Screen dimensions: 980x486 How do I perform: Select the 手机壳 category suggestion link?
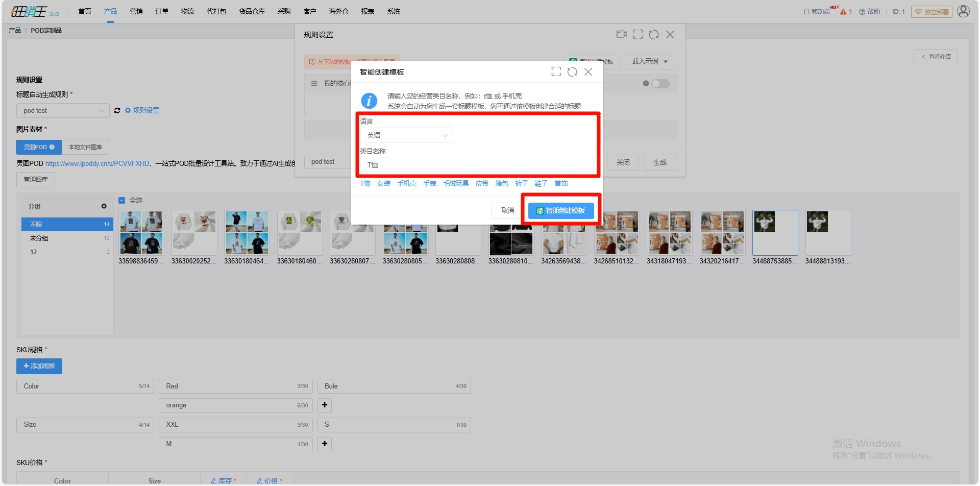tap(406, 184)
